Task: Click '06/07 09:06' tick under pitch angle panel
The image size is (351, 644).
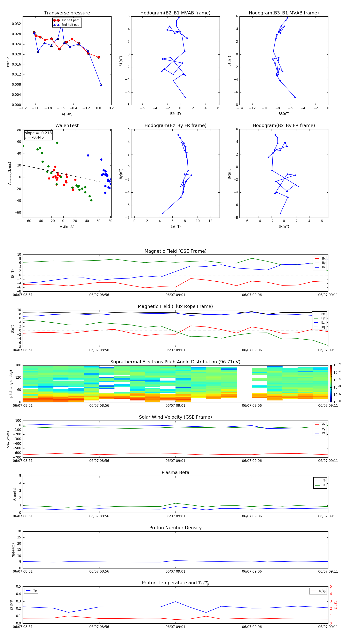Action: (x=252, y=406)
